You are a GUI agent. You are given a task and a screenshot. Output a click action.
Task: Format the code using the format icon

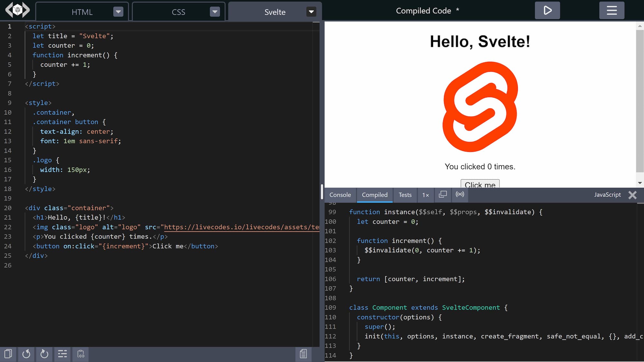point(62,354)
